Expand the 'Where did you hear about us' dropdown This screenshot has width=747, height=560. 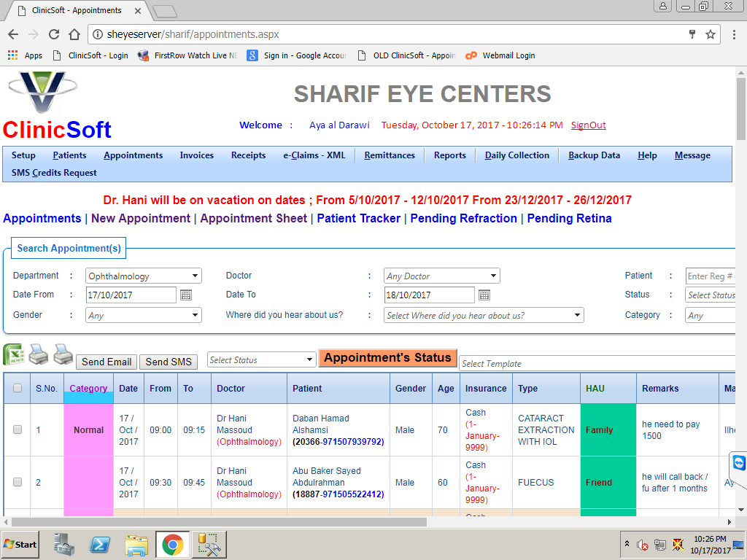[x=484, y=316]
